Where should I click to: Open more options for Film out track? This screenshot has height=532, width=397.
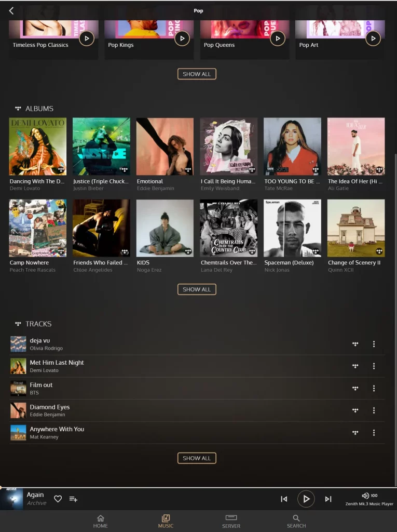374,388
